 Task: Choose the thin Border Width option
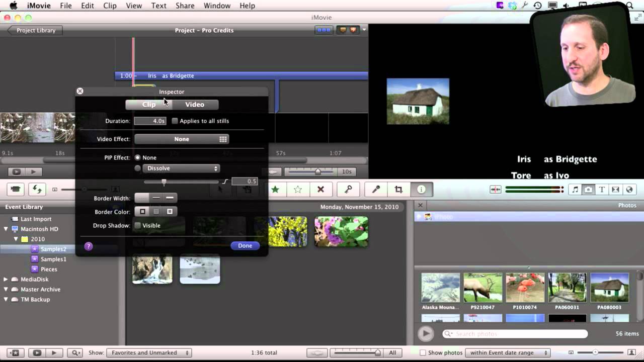(156, 198)
